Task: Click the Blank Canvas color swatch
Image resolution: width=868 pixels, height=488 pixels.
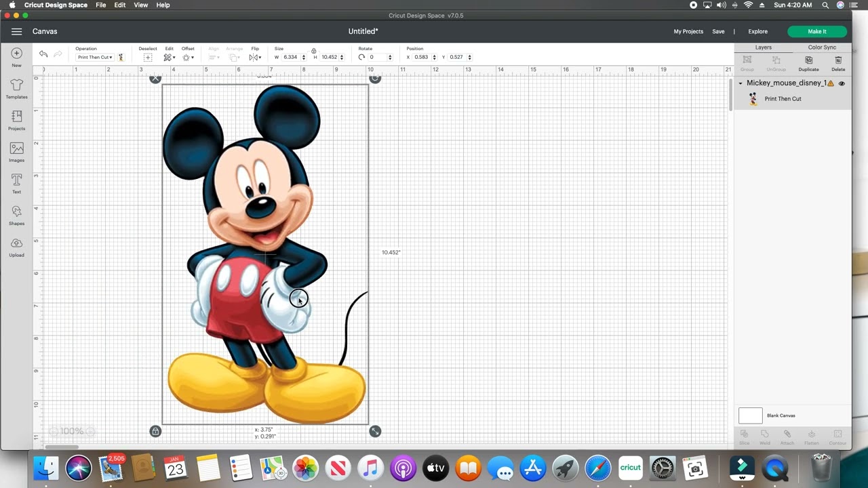Action: click(x=751, y=415)
